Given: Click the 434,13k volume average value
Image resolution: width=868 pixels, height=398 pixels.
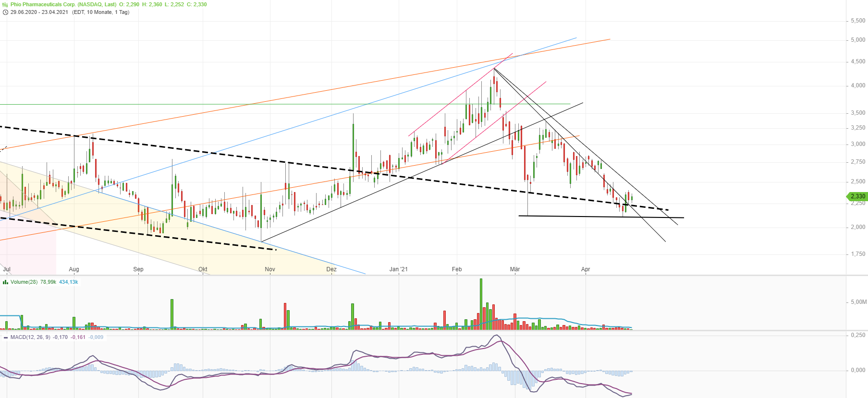Looking at the screenshot, I should point(68,282).
